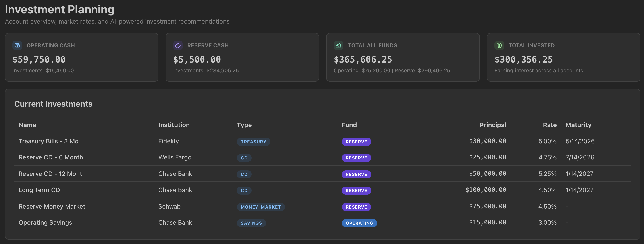This screenshot has width=644, height=244.
Task: Select the Name column header
Action: coord(27,125)
